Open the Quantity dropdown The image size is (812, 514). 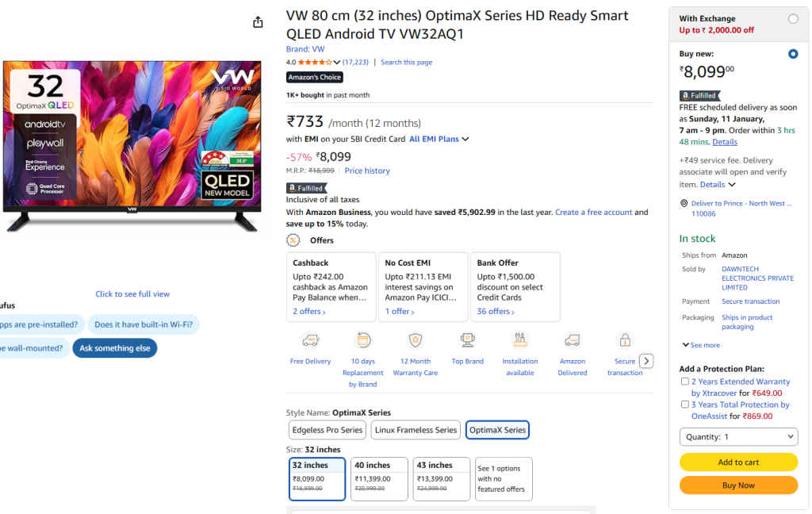point(738,436)
